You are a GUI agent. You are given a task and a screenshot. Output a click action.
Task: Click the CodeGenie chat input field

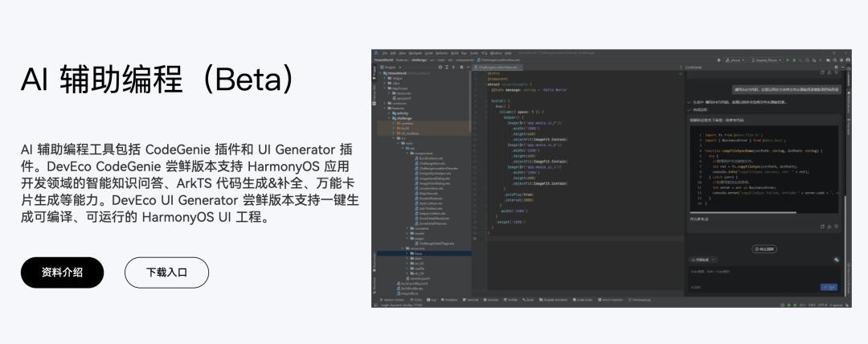tap(764, 279)
